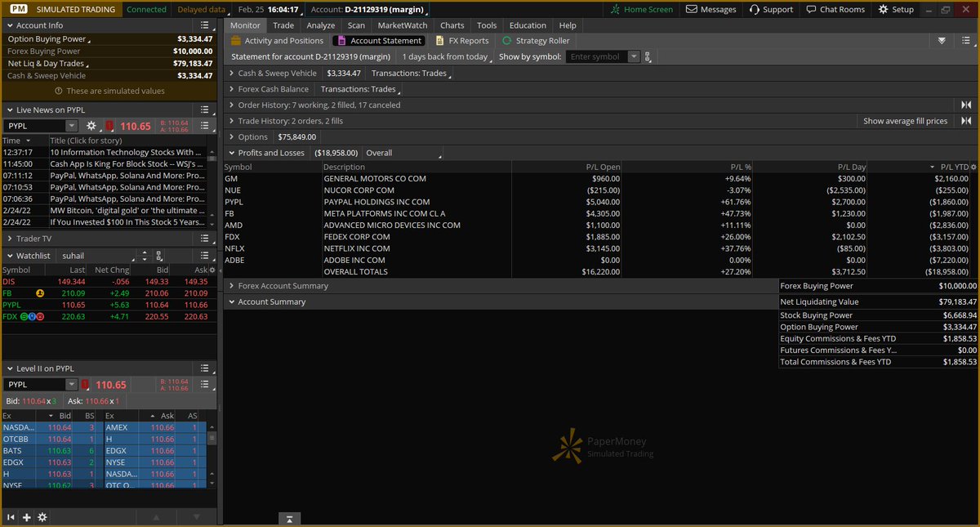This screenshot has width=980, height=527.
Task: Collapse Live News on PYPL gadget
Action: 9,109
